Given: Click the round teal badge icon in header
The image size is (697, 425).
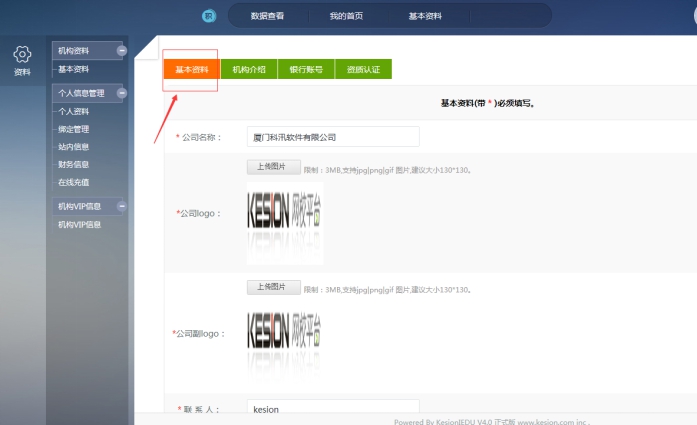Looking at the screenshot, I should coord(208,16).
